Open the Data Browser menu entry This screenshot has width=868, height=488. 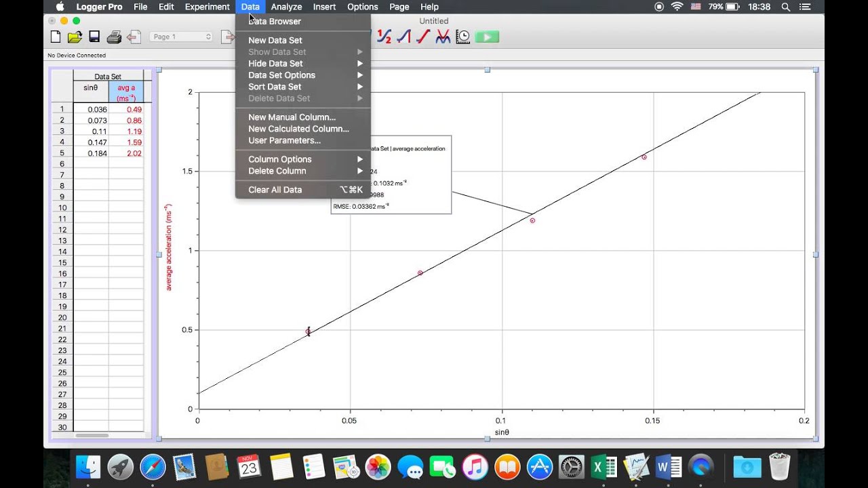pos(302,22)
